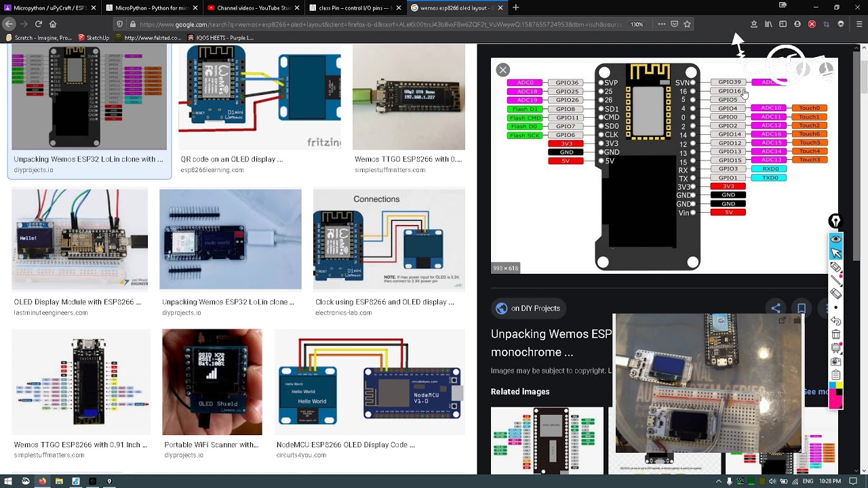Open the SketchUp bookmark
Screen dimensions: 868x488
(94, 38)
